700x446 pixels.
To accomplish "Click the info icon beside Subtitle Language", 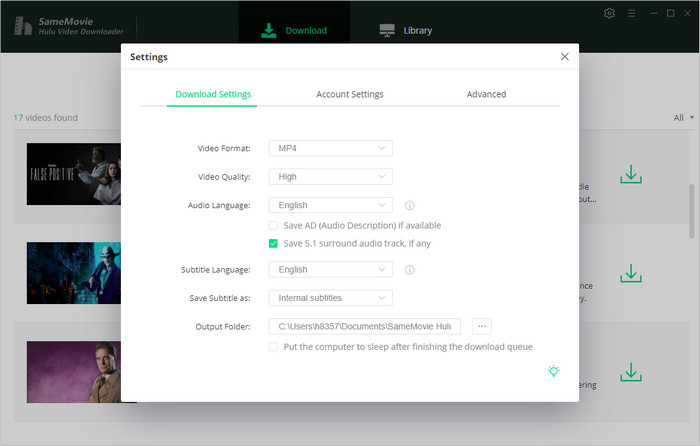I will [409, 270].
